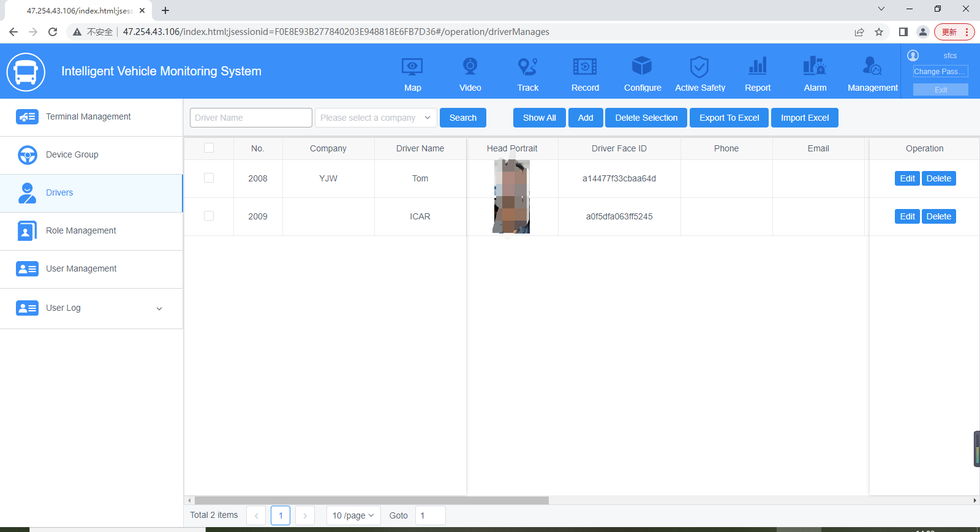Click Export To Excel button
The width and height of the screenshot is (980, 532).
[729, 118]
